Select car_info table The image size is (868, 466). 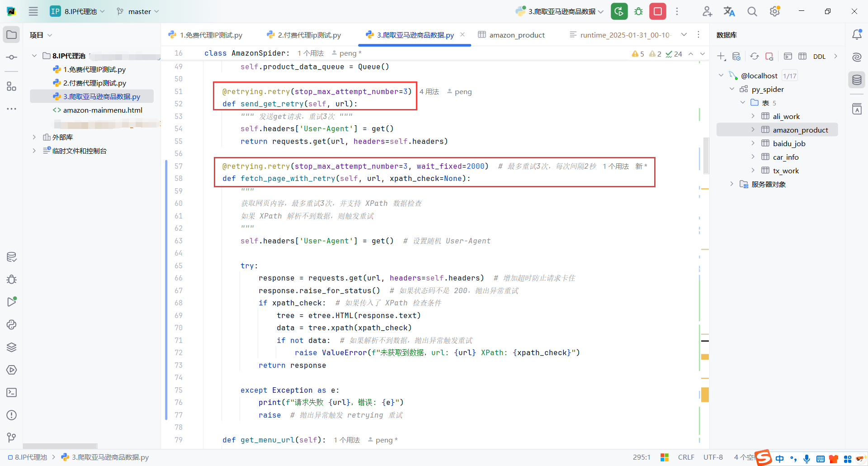(x=786, y=157)
